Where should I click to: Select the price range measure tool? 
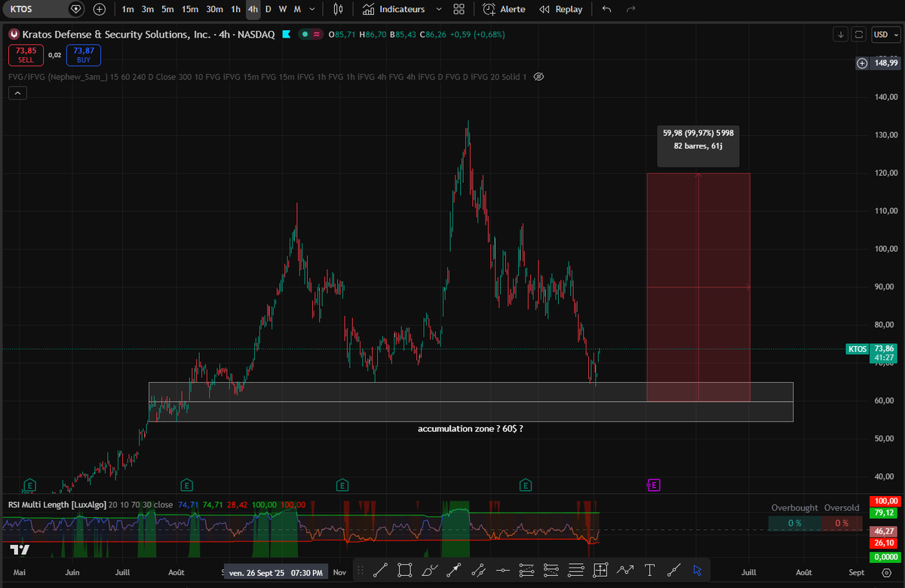pyautogui.click(x=600, y=570)
